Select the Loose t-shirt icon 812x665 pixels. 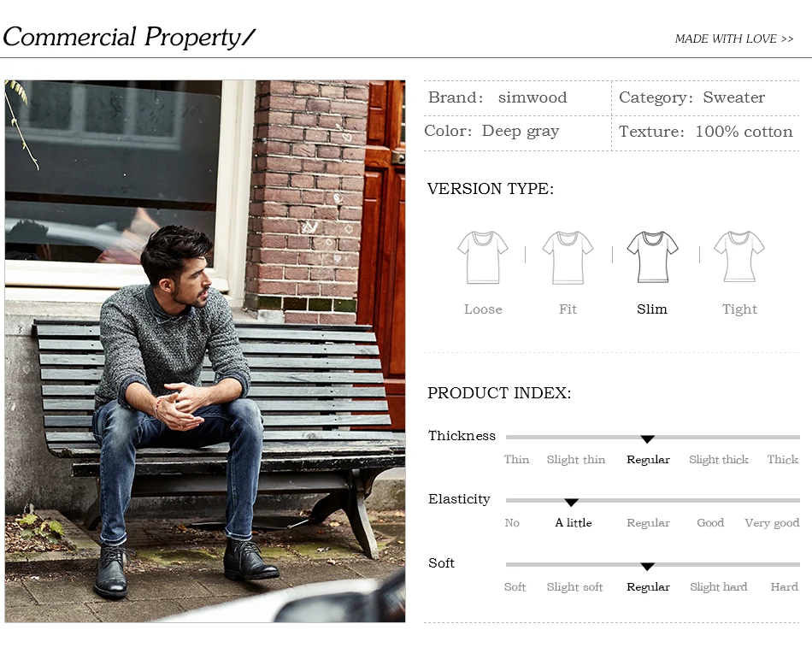coord(483,257)
